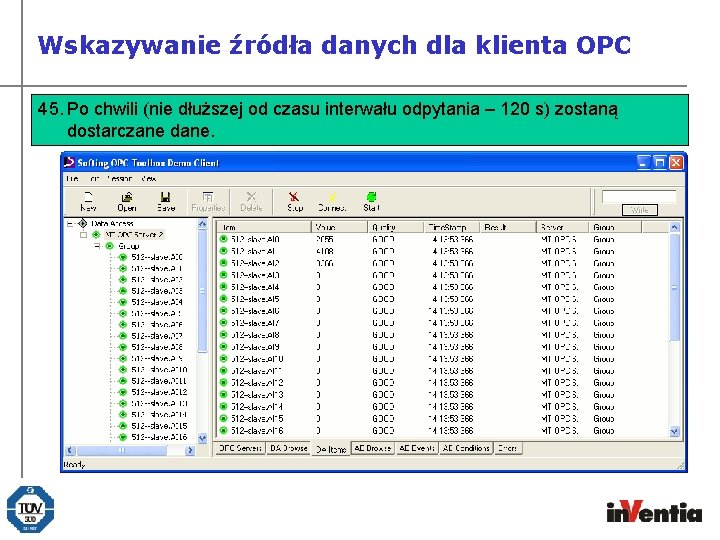Switch to the Errors tab
Viewport: 720px width, 540px height.
(508, 448)
